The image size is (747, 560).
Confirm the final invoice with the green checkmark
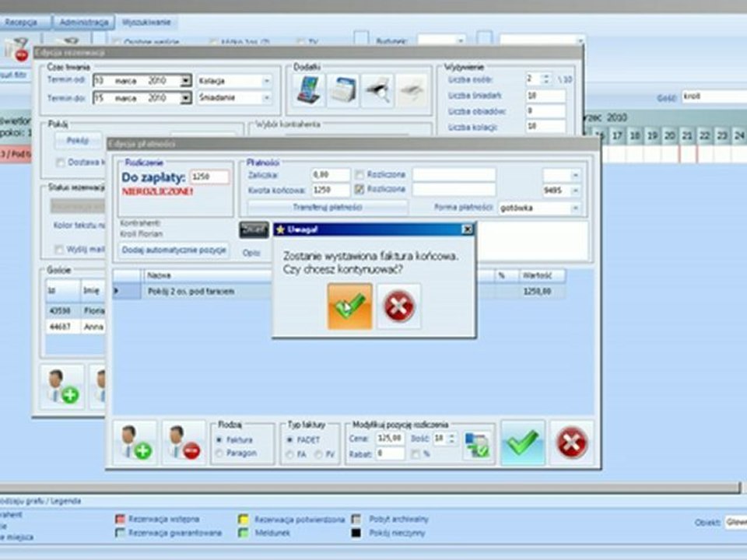tap(349, 306)
